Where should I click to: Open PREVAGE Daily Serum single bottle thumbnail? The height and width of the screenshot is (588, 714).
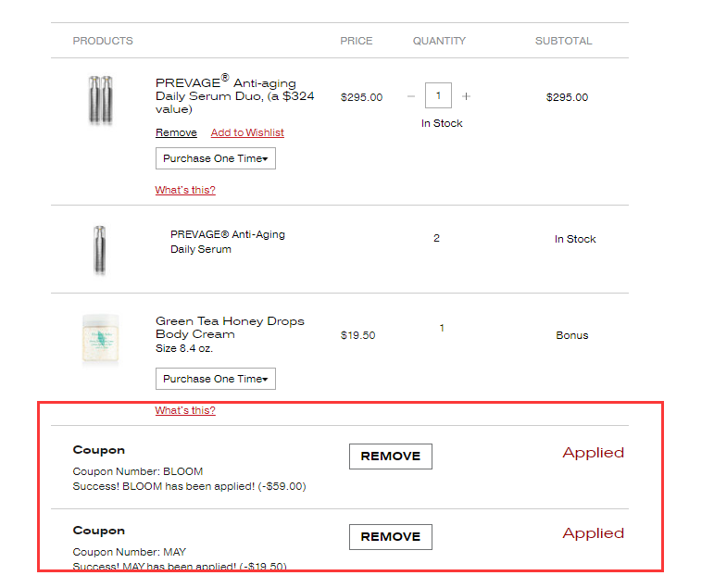[x=99, y=250]
